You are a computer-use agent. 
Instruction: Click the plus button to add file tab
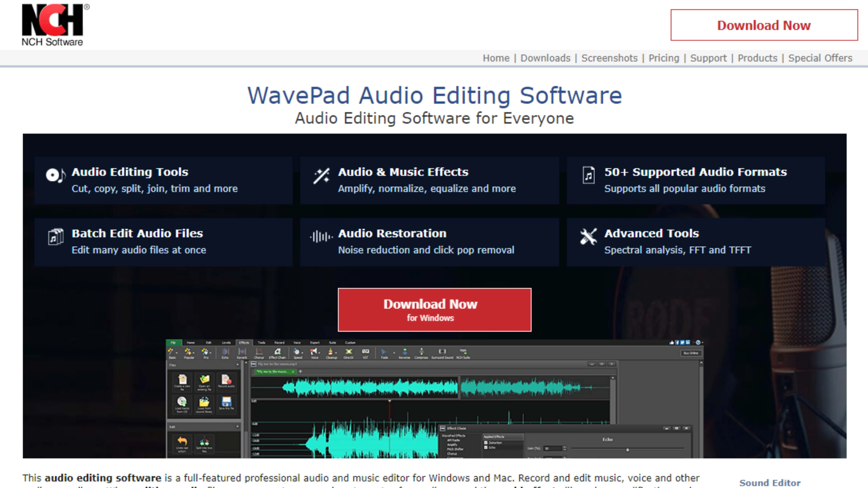click(301, 371)
